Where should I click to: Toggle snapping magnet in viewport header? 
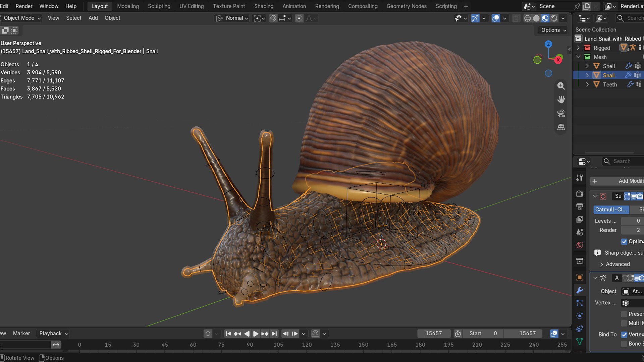pyautogui.click(x=273, y=18)
